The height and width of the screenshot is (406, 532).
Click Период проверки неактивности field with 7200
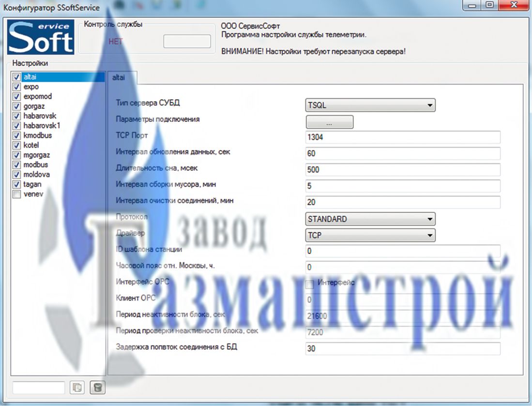point(403,332)
